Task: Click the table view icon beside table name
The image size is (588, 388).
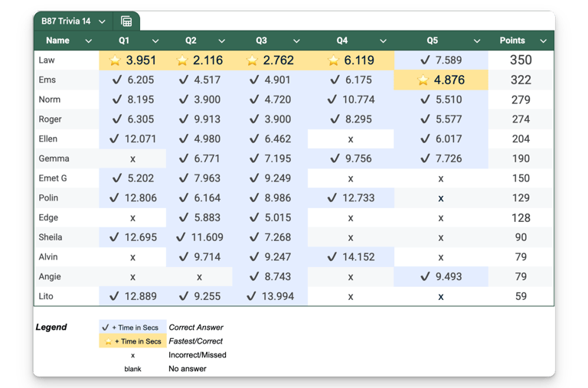Action: coord(126,21)
